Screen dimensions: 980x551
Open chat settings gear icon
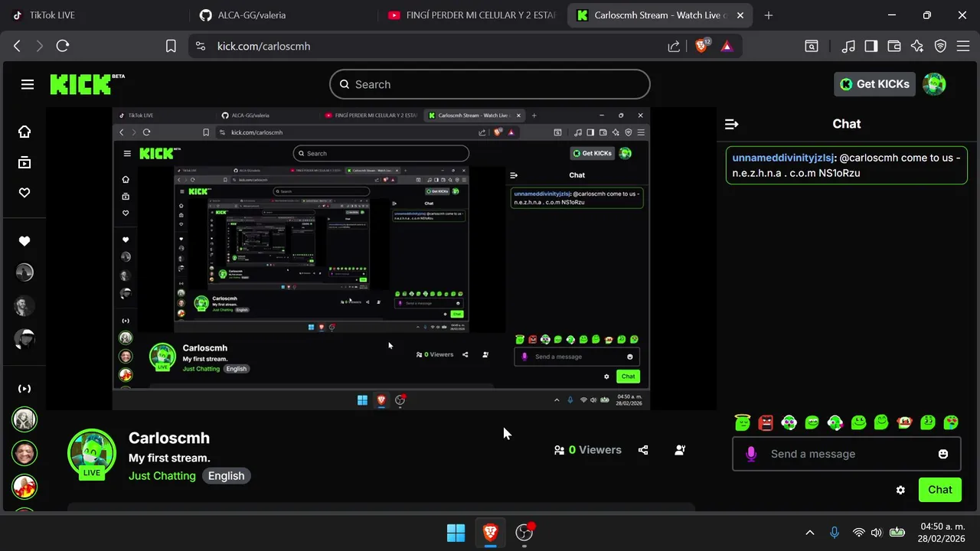900,490
